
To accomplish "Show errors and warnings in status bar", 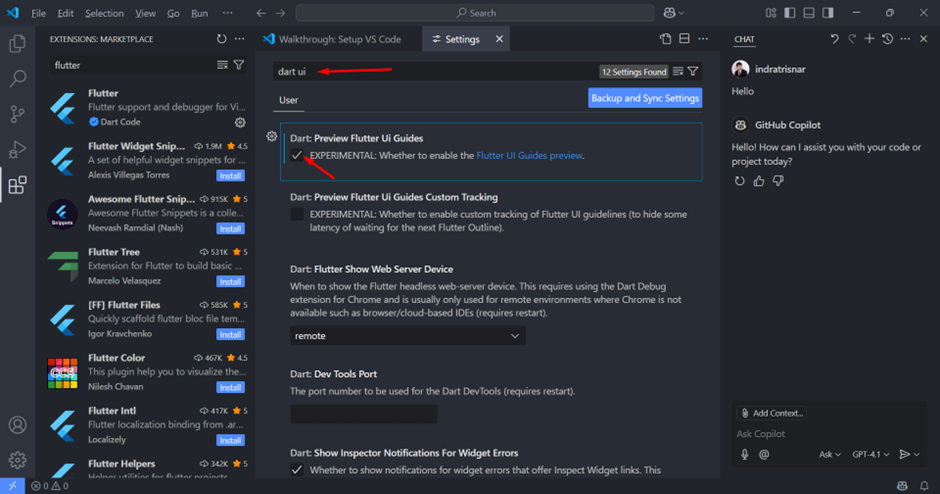I will tap(50, 486).
